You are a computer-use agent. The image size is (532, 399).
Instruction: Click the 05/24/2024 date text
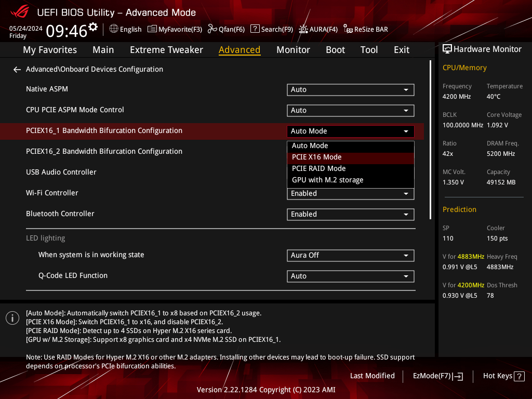tap(26, 29)
